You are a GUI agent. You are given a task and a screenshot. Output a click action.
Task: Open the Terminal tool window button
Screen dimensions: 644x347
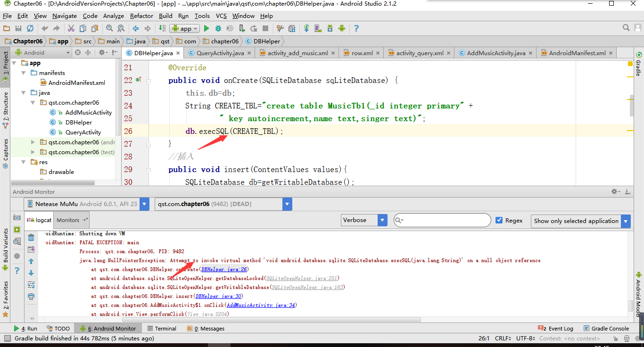(x=161, y=329)
